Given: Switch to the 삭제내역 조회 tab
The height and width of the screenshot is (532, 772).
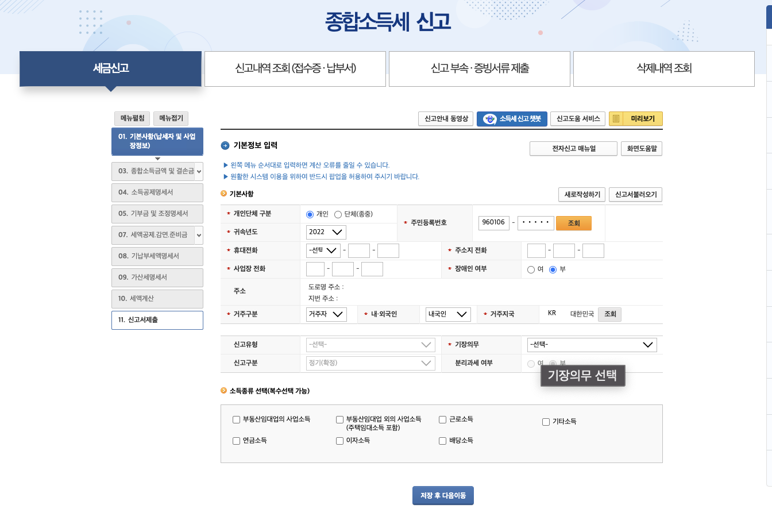Looking at the screenshot, I should 663,68.
